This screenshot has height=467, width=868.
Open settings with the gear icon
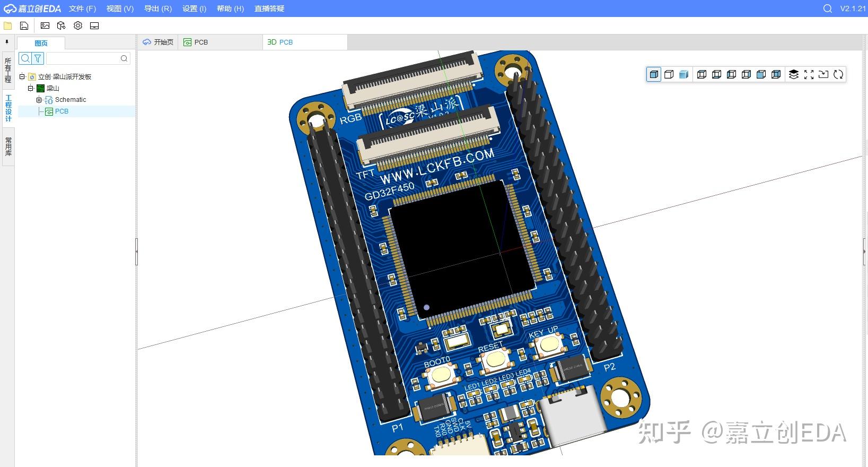[78, 25]
